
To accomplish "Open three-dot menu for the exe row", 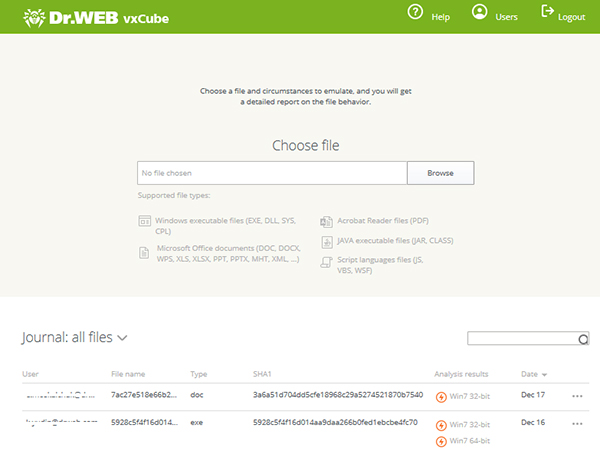I will tap(577, 423).
